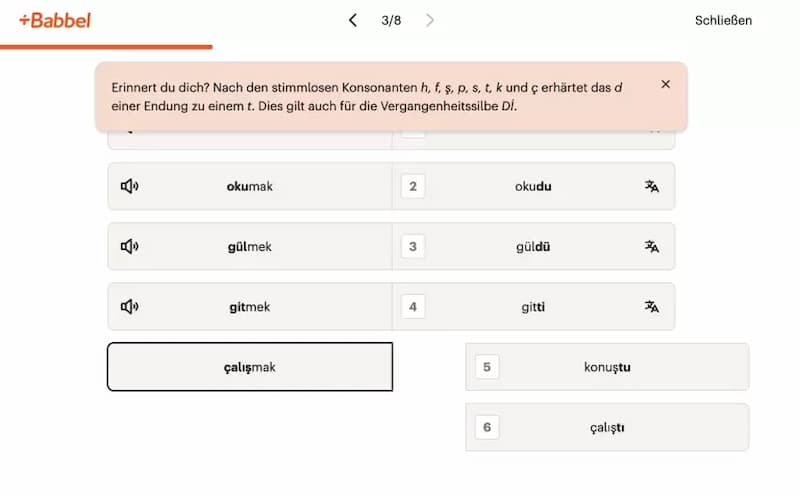Play audio for gitmek
Viewport: 800px width, 495px height.
[x=129, y=307]
